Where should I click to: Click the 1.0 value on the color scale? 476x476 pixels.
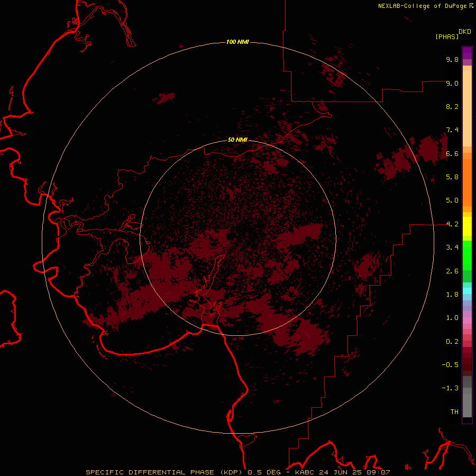[452, 318]
